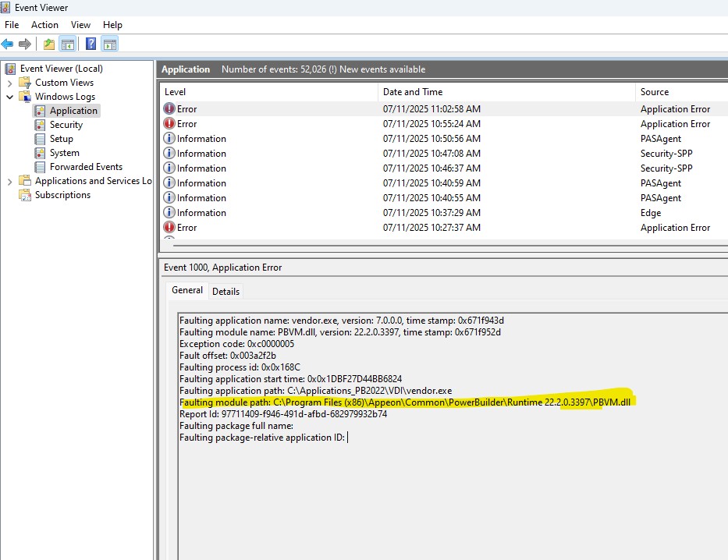Expand the Custom Views node
This screenshot has height=560, width=728.
(x=9, y=83)
